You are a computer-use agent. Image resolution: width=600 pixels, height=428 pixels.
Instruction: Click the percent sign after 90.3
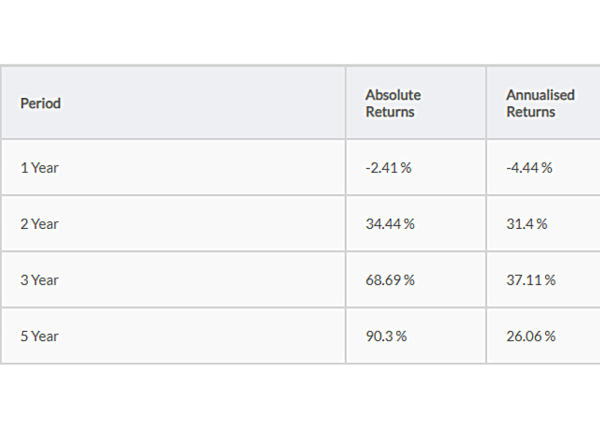pyautogui.click(x=401, y=336)
